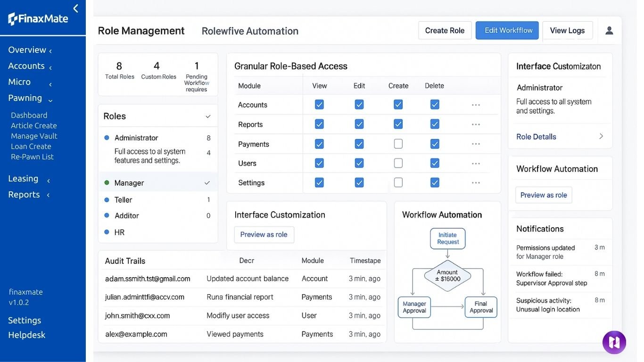Enable Settings Create permission checkbox
Image resolution: width=644 pixels, height=362 pixels.
(x=398, y=182)
